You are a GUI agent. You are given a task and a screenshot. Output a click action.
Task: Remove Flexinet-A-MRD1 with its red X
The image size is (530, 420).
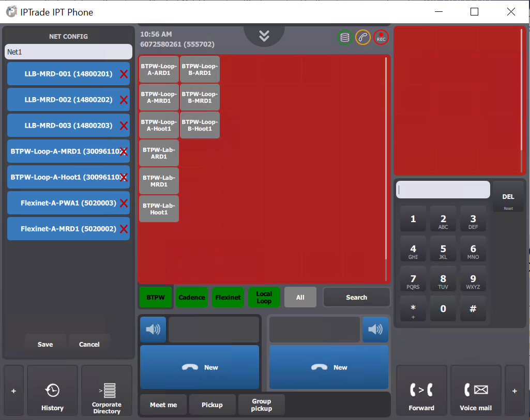click(124, 229)
